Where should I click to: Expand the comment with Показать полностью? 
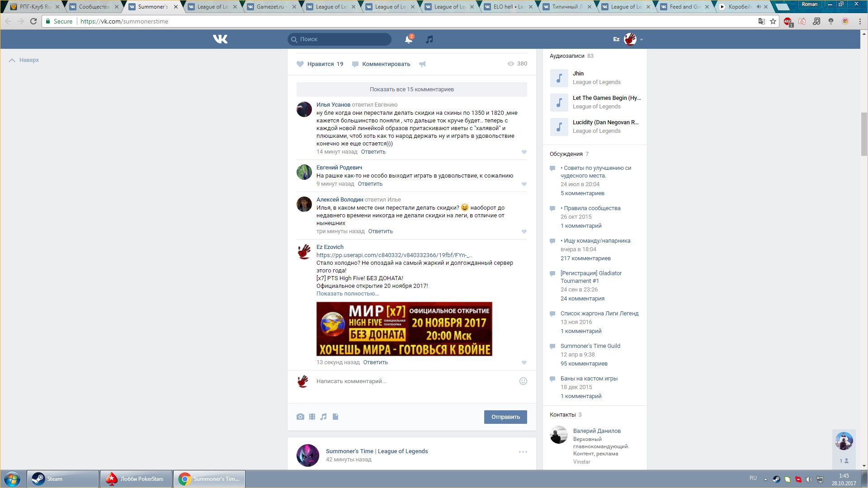coord(347,294)
